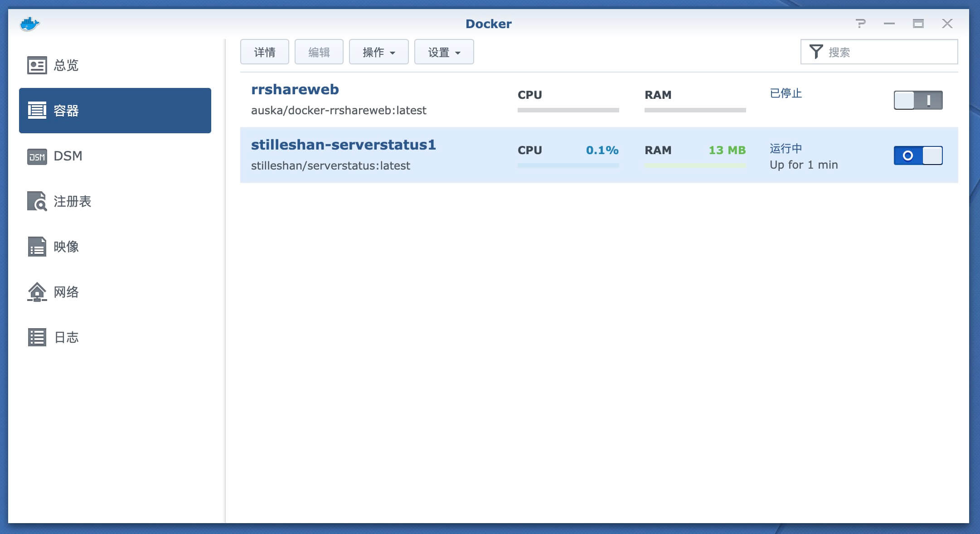980x534 pixels.
Task: Focus the 搜索 search field
Action: (x=888, y=52)
